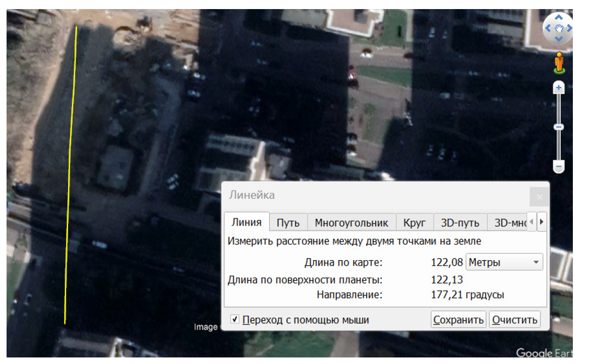The height and width of the screenshot is (364, 589).
Task: Select the "3D-путь" tab
Action: pyautogui.click(x=459, y=223)
